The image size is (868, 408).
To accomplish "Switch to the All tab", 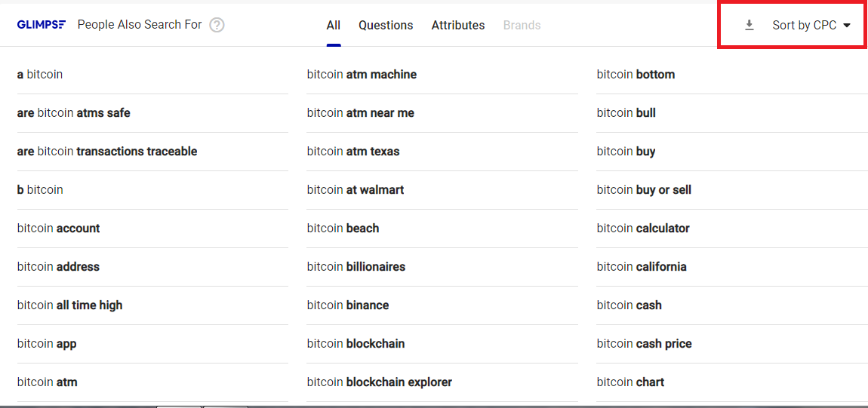I will [334, 25].
